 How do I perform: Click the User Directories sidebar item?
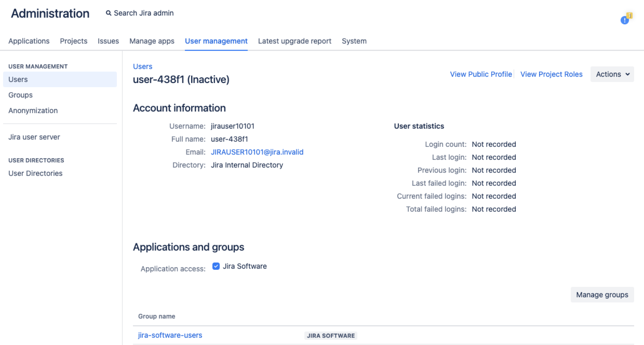click(35, 173)
